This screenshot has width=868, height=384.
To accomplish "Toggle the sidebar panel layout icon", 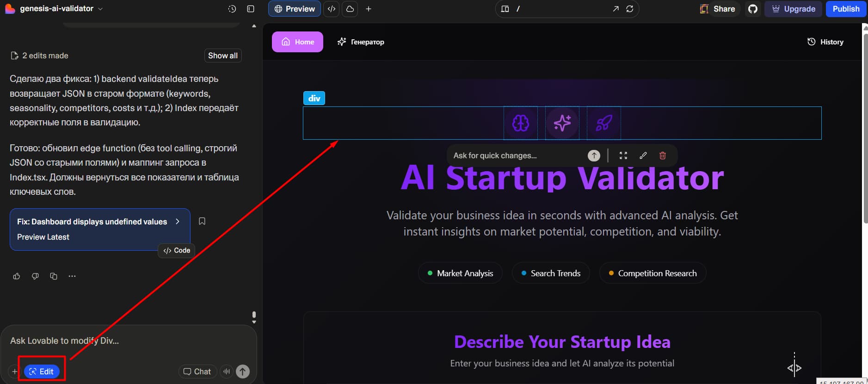I will [251, 9].
